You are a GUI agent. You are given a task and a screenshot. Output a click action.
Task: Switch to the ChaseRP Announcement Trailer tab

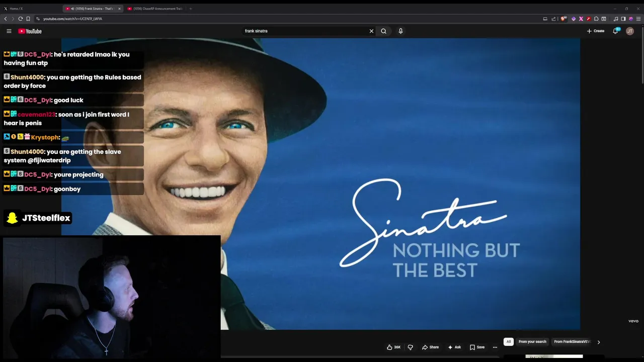[155, 9]
